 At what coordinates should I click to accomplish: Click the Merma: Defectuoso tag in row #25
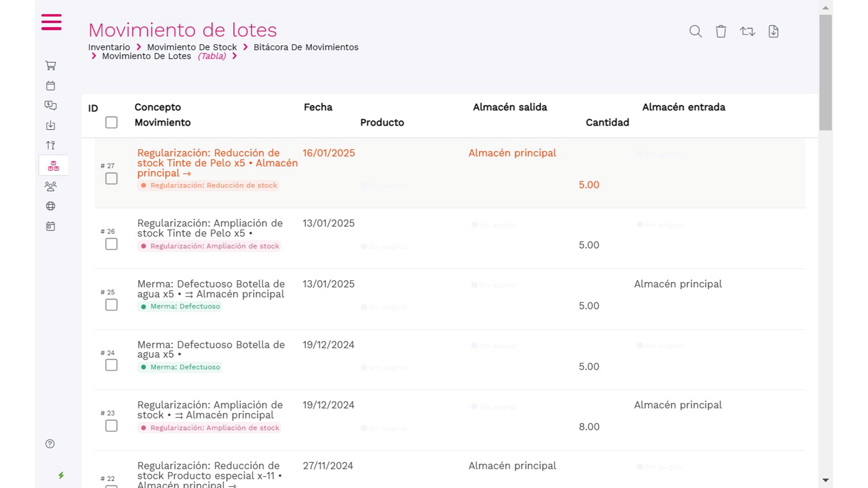pos(180,306)
